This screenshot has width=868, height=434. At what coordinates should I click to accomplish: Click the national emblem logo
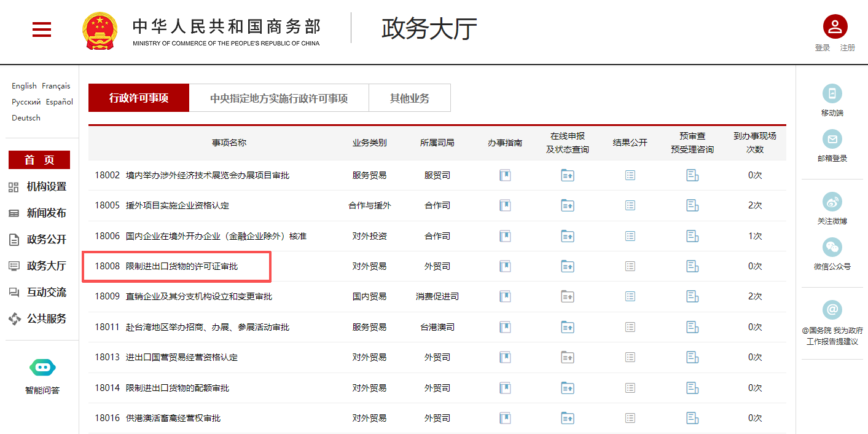[x=100, y=30]
